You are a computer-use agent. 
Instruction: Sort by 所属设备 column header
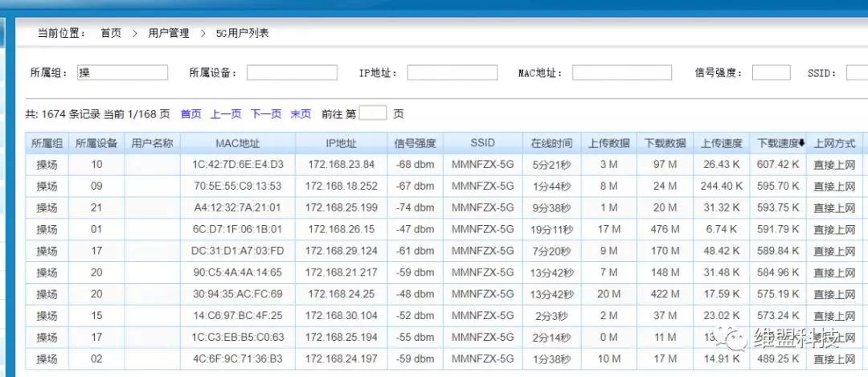pyautogui.click(x=96, y=143)
